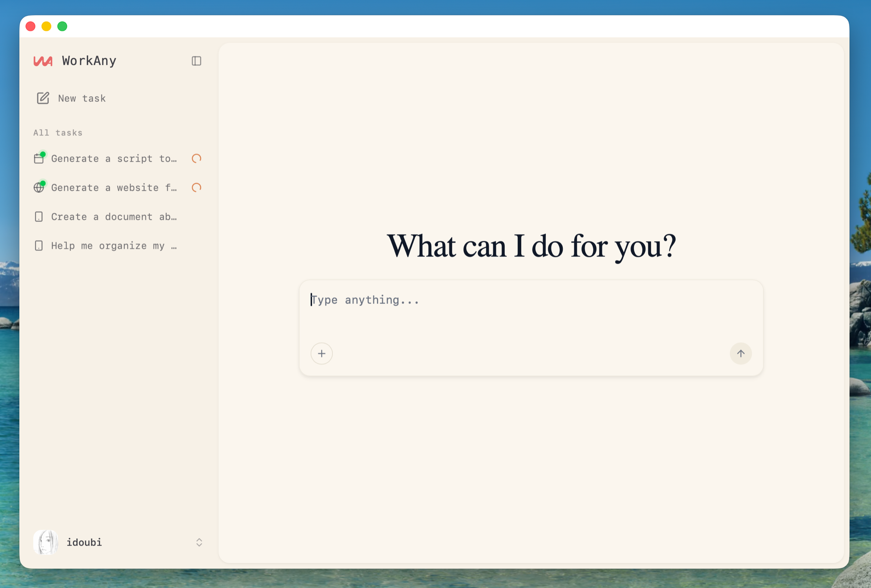Viewport: 871px width, 588px height.
Task: Open New task
Action: pos(82,98)
